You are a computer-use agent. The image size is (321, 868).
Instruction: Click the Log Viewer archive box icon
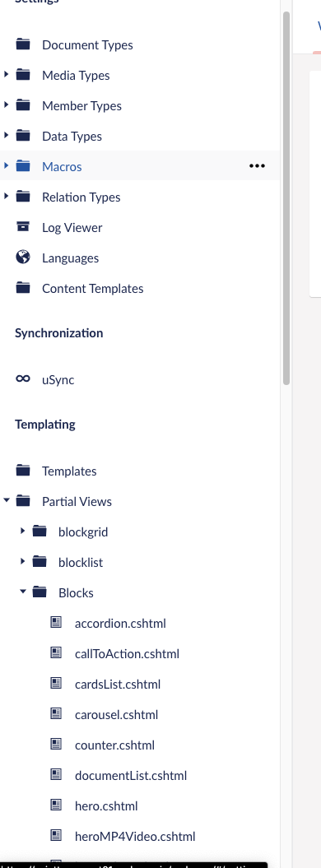point(23,226)
